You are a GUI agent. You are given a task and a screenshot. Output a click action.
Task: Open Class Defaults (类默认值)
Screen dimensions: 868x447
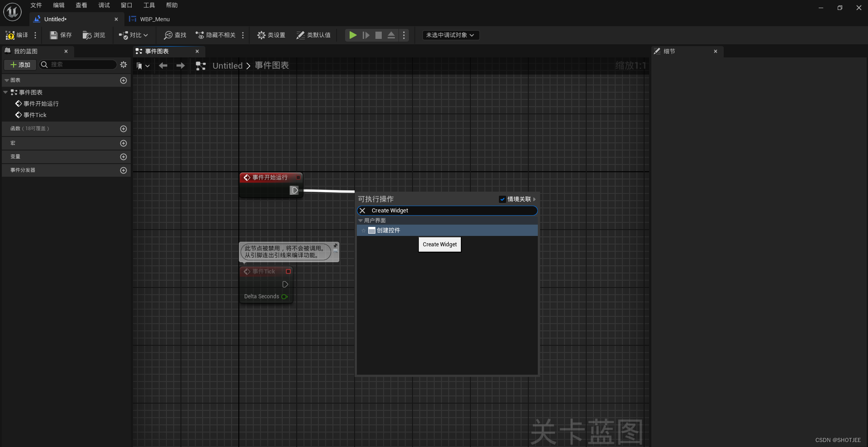coord(314,35)
